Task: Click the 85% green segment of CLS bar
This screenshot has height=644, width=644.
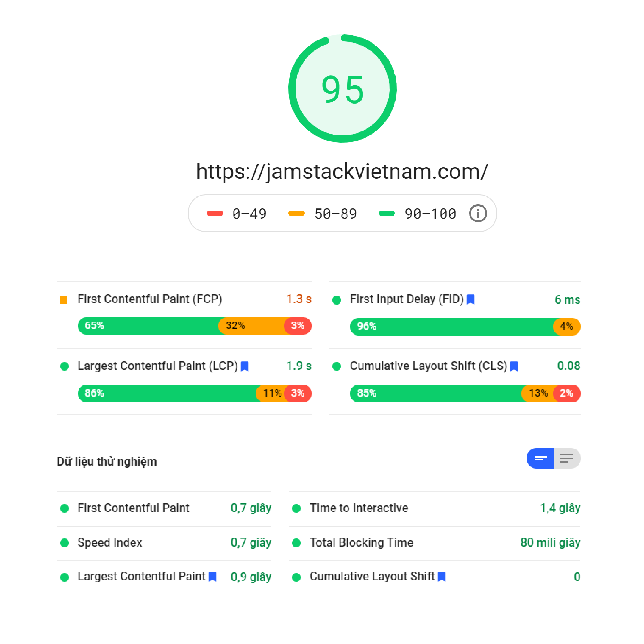Action: (x=436, y=393)
